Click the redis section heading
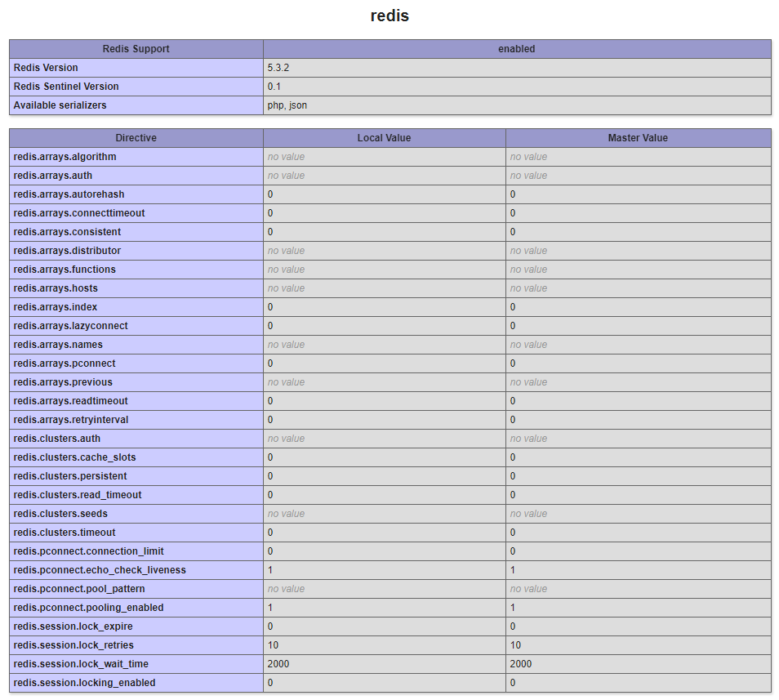The width and height of the screenshot is (779, 700). tap(389, 16)
